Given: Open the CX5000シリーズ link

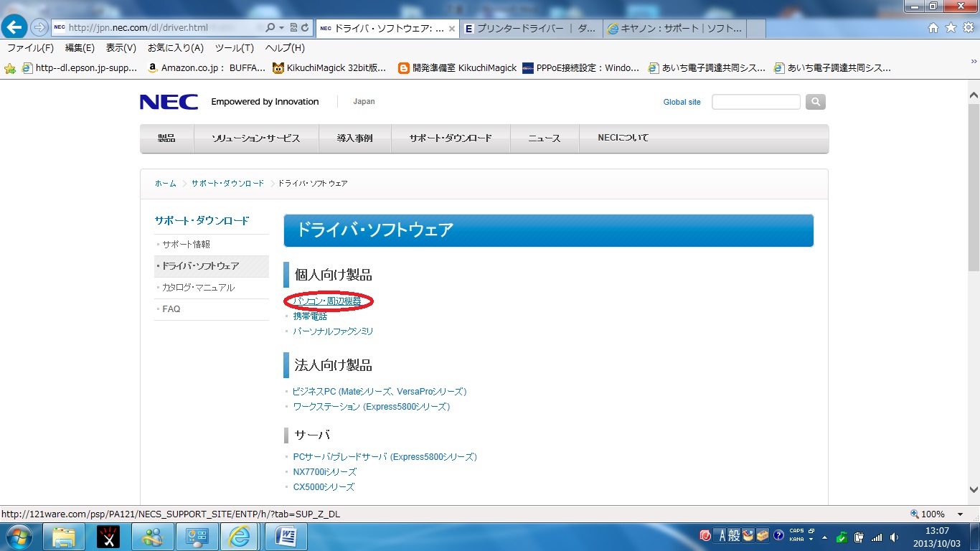Looking at the screenshot, I should coord(324,487).
